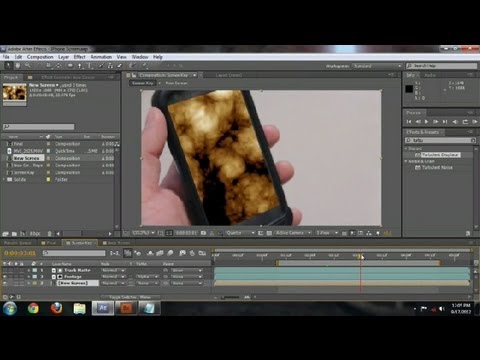Image resolution: width=480 pixels, height=360 pixels.
Task: Click the current time indicator in timeline
Action: 361,256
